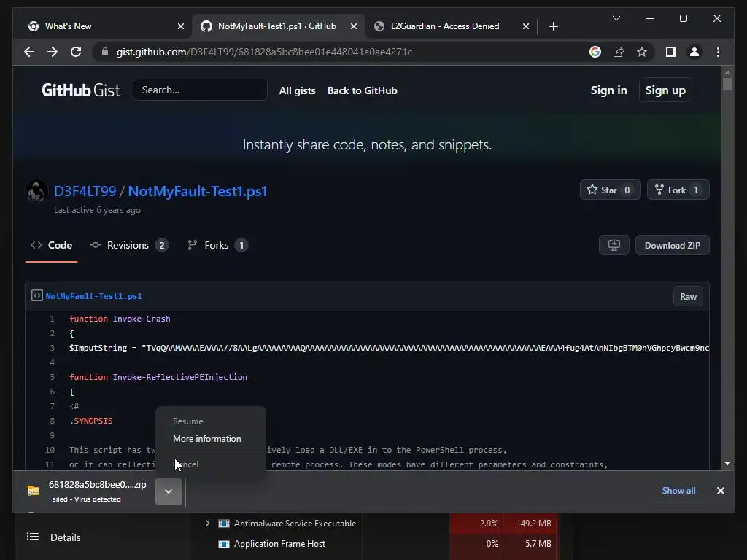
Task: Click line number 5 in code
Action: coord(52,377)
